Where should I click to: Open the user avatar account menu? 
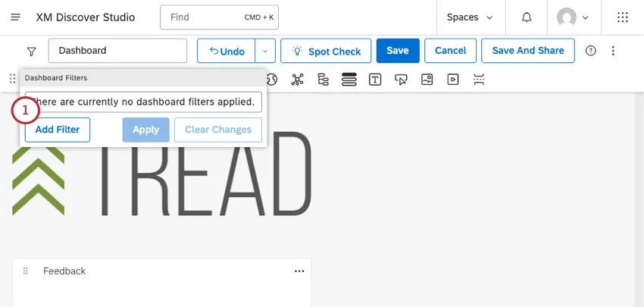click(x=573, y=17)
